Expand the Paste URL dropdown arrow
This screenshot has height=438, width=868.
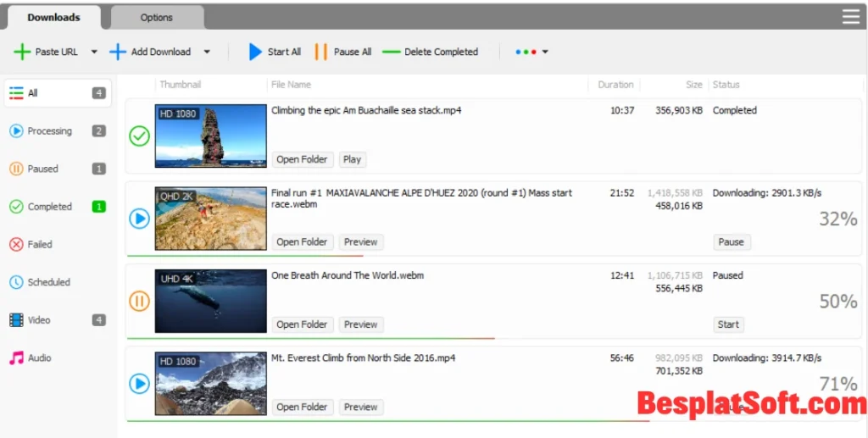coord(94,52)
